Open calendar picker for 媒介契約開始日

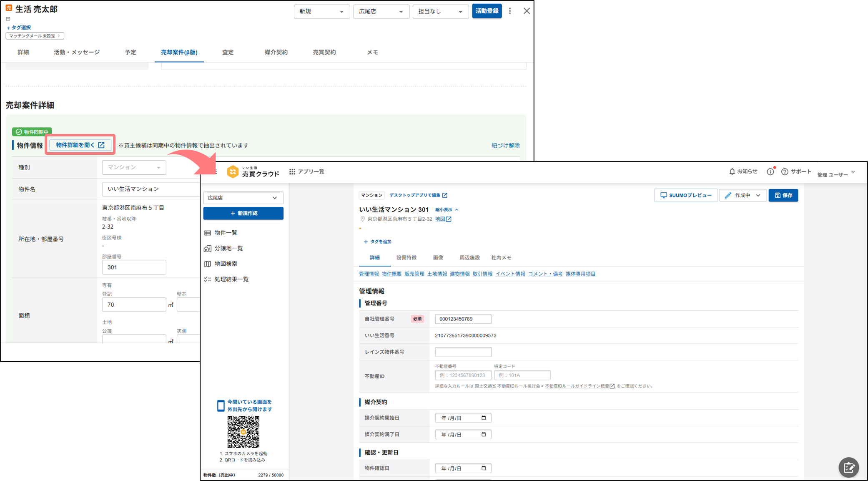click(x=484, y=418)
